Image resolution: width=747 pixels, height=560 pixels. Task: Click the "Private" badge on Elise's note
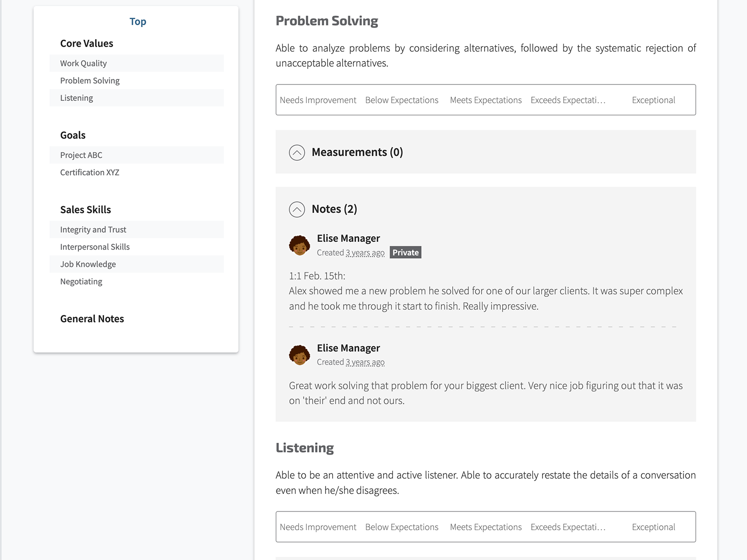click(405, 252)
